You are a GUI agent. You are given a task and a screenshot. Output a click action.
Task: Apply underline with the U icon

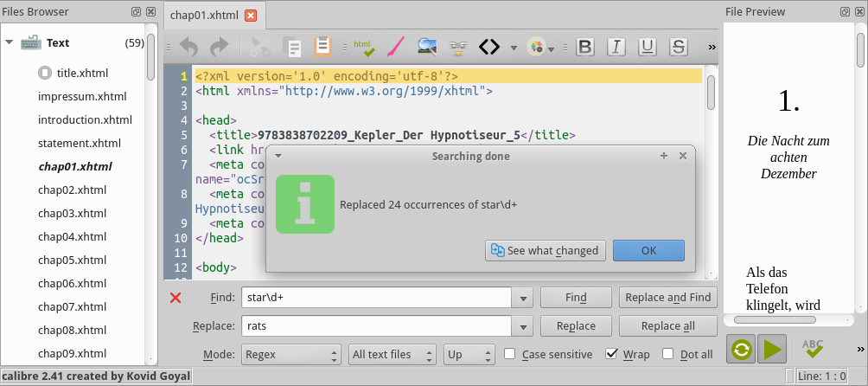click(648, 47)
